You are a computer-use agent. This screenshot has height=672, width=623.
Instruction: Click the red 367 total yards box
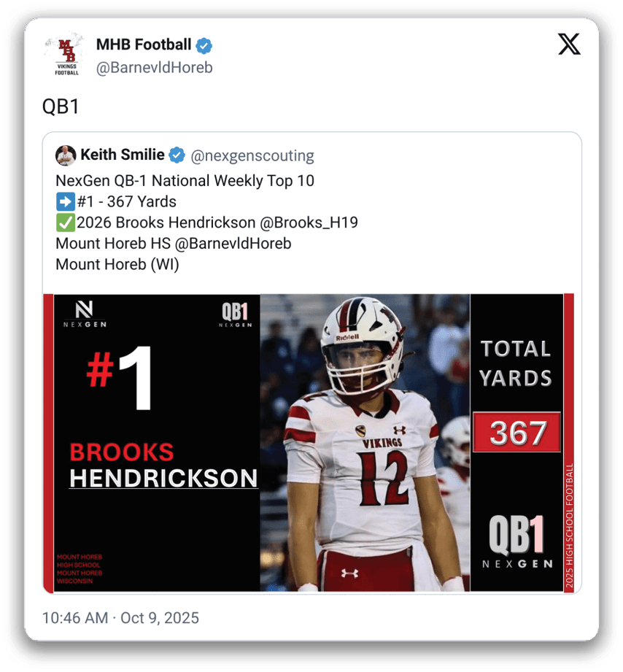click(516, 432)
